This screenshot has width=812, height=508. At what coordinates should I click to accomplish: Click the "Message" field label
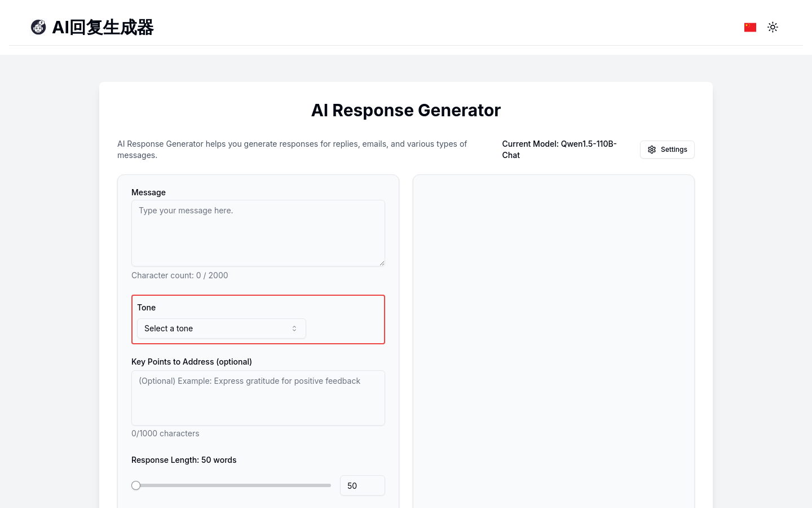pos(148,192)
